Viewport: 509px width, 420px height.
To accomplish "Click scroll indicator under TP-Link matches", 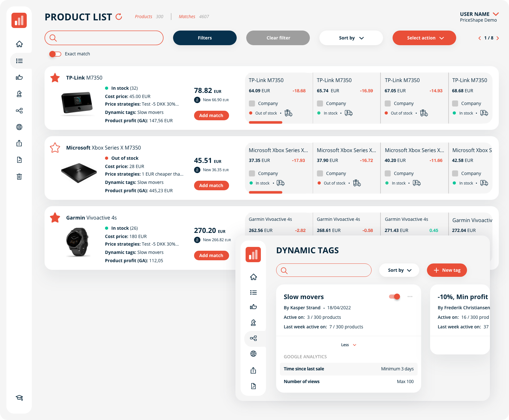I will (x=266, y=122).
